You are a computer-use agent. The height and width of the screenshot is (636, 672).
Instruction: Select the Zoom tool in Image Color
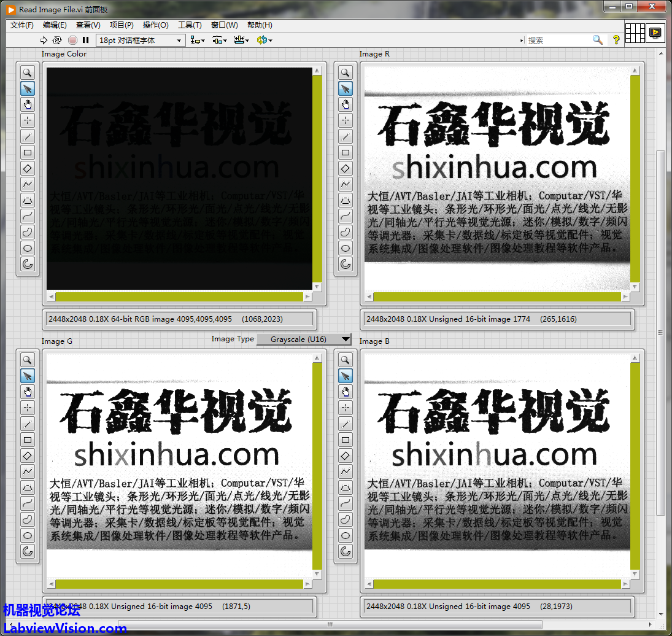click(28, 73)
